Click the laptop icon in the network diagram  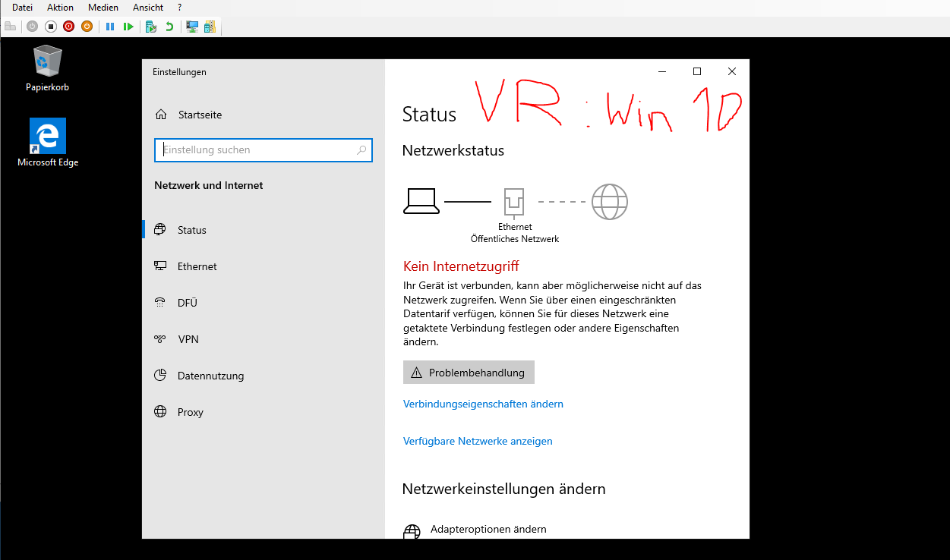(421, 201)
